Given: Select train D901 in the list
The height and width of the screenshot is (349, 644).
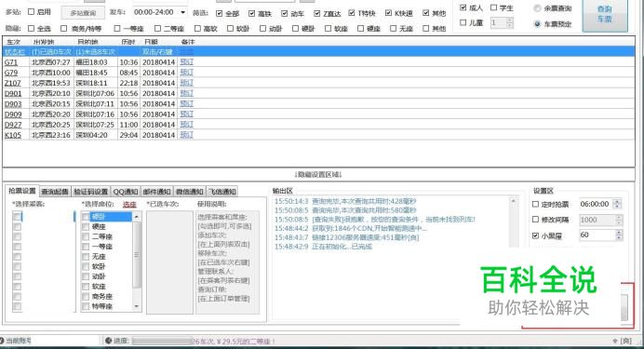Looking at the screenshot, I should pos(13,93).
